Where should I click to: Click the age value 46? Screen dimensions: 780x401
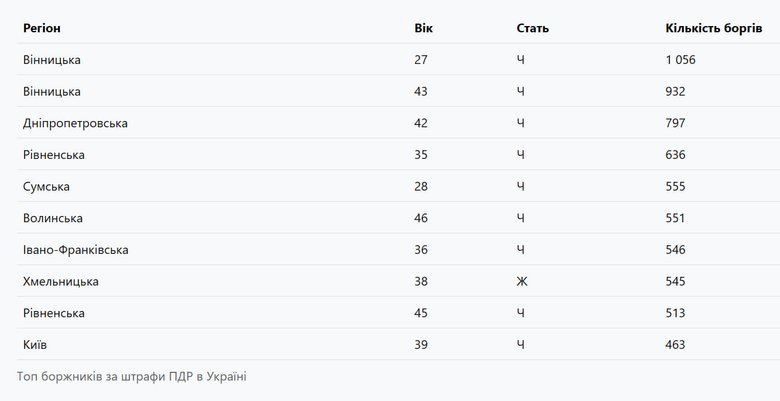[x=421, y=218]
